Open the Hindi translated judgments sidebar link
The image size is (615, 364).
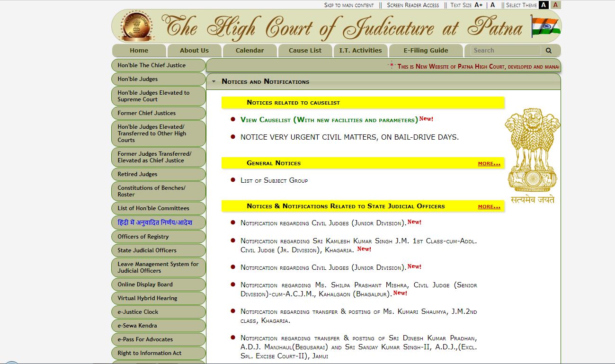click(159, 222)
